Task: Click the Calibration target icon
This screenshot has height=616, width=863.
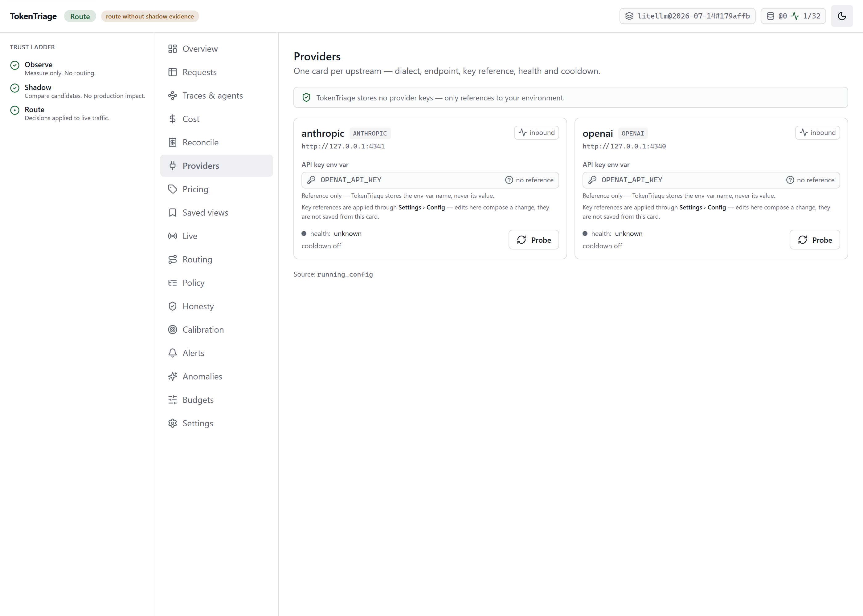Action: pyautogui.click(x=172, y=330)
